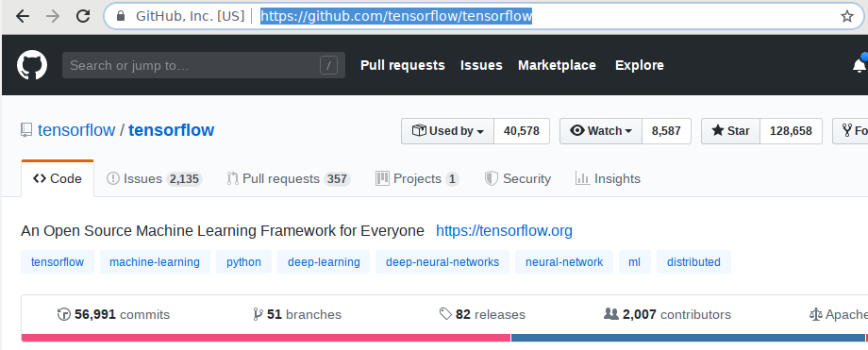Viewport: 868px width, 350px height.
Task: Open Pull requests in the top navigation
Action: coord(403,65)
